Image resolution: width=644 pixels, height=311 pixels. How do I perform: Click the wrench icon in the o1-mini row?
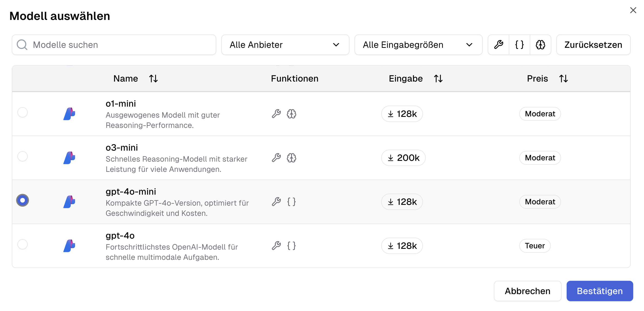pos(277,114)
